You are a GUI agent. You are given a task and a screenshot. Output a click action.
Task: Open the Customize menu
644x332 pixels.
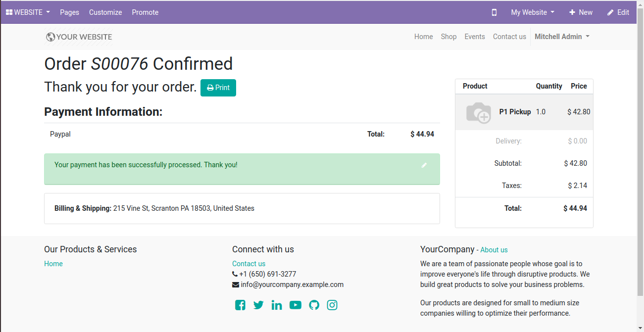click(x=105, y=12)
